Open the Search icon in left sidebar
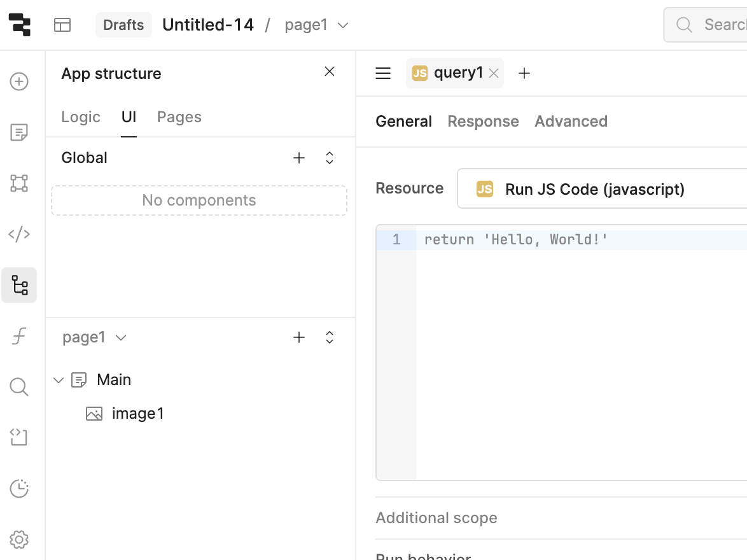This screenshot has width=747, height=560. point(19,387)
